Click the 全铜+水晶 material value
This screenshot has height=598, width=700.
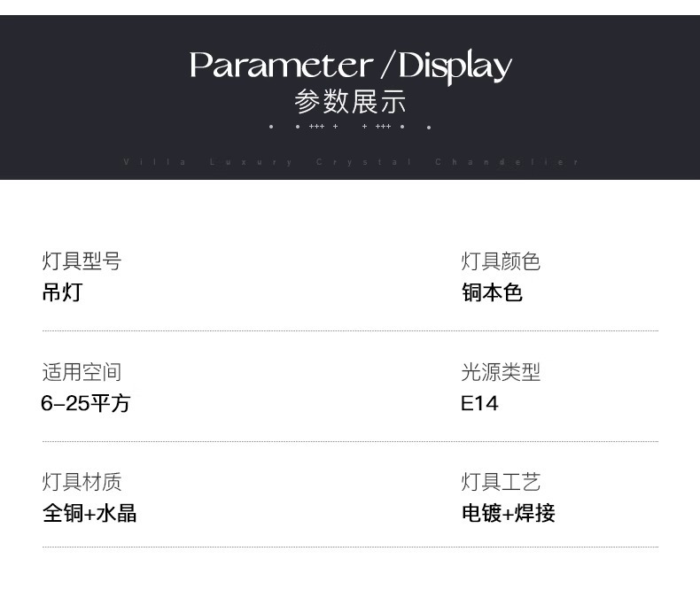pos(89,513)
